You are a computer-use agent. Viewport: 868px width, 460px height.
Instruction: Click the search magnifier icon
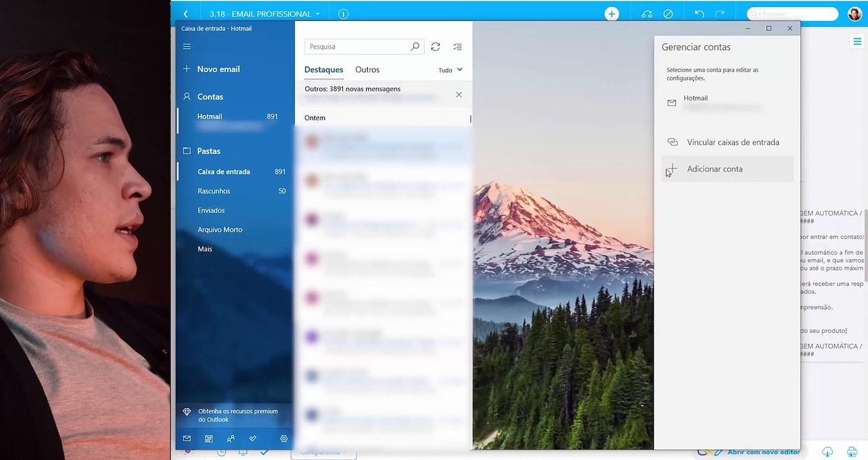click(x=415, y=47)
